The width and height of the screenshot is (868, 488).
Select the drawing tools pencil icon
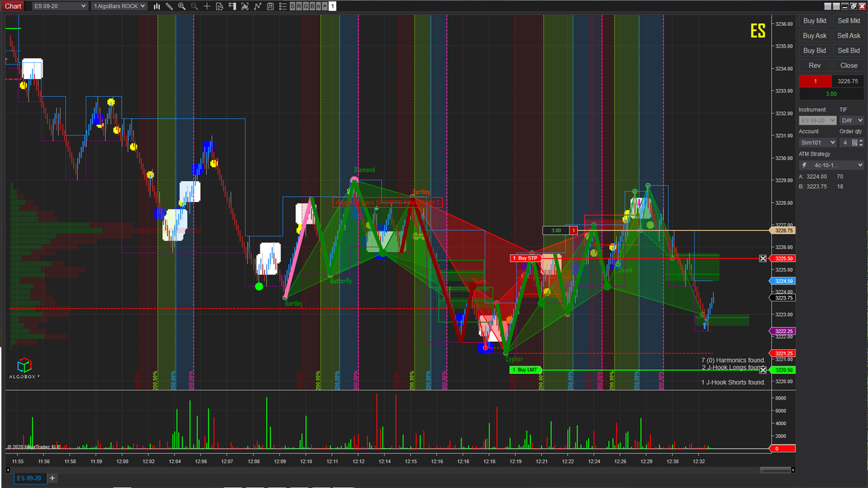click(x=169, y=7)
